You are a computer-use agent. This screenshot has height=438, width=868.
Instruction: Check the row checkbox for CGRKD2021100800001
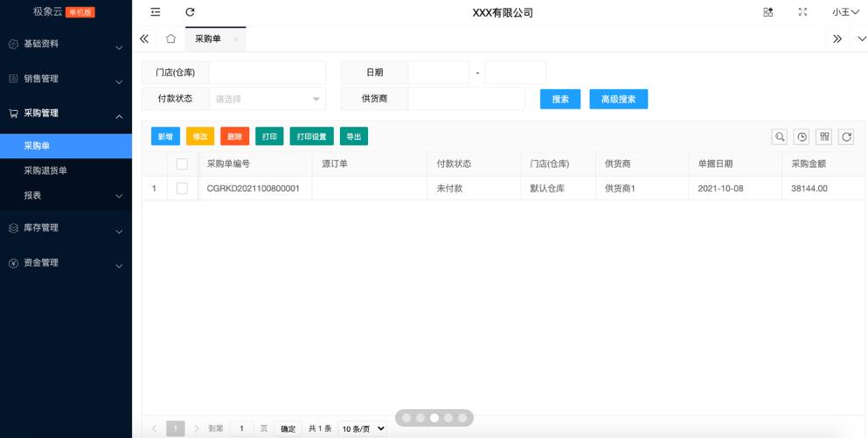(182, 188)
